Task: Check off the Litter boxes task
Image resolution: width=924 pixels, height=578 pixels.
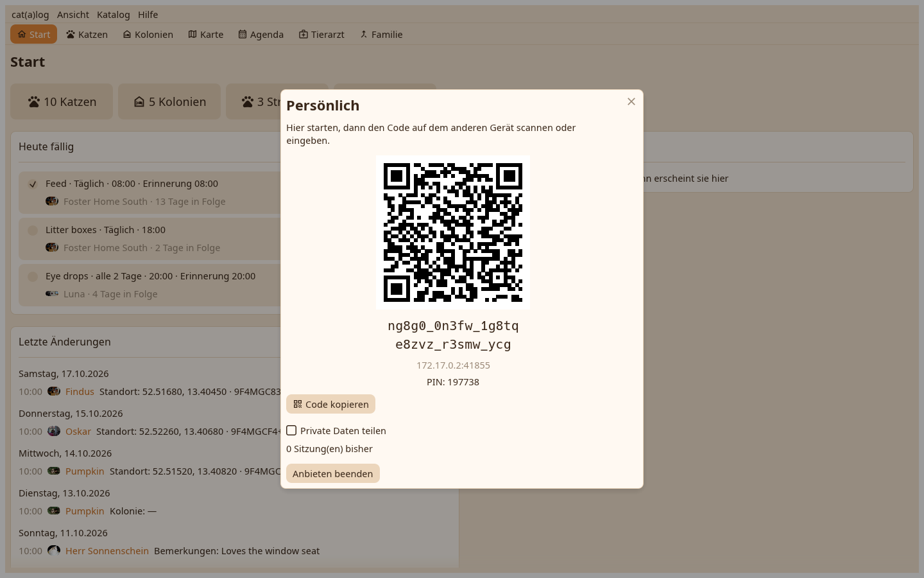Action: (33, 230)
